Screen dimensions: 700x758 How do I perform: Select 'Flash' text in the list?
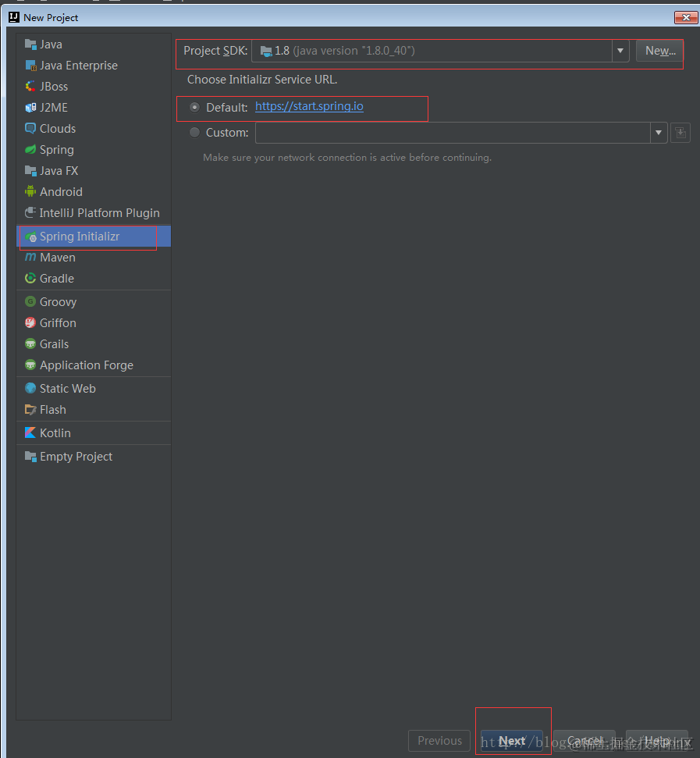(x=52, y=410)
